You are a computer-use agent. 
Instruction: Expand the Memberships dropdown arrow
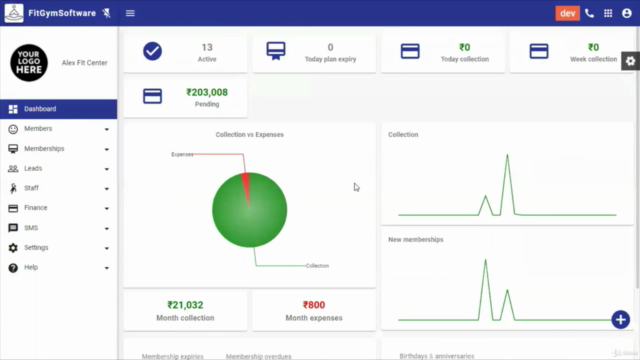pos(107,149)
